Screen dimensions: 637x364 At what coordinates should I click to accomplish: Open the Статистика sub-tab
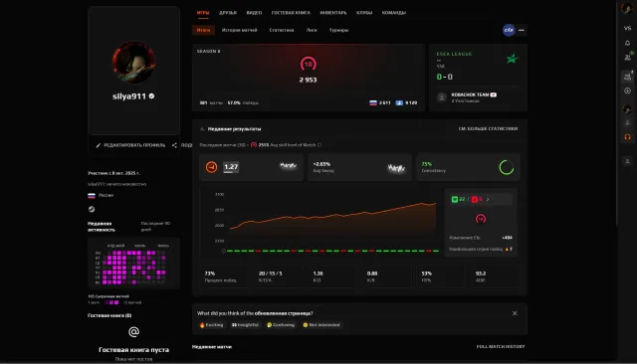tap(281, 30)
